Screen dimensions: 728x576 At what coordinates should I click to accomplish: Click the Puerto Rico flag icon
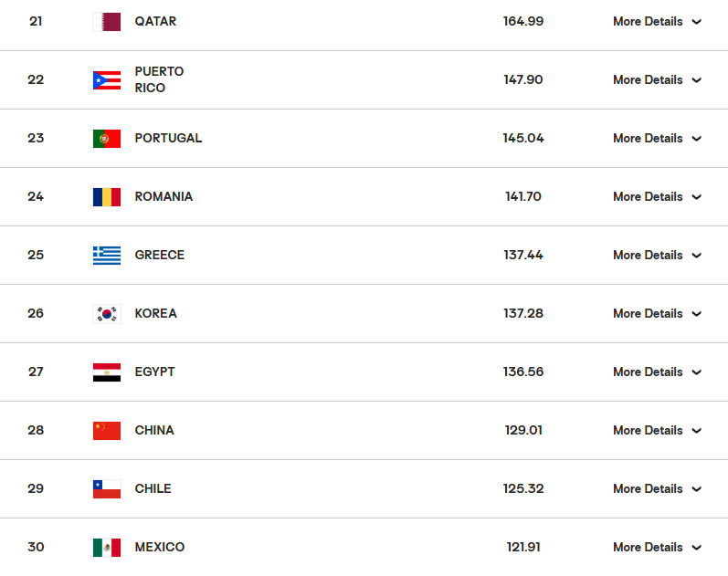(x=107, y=80)
